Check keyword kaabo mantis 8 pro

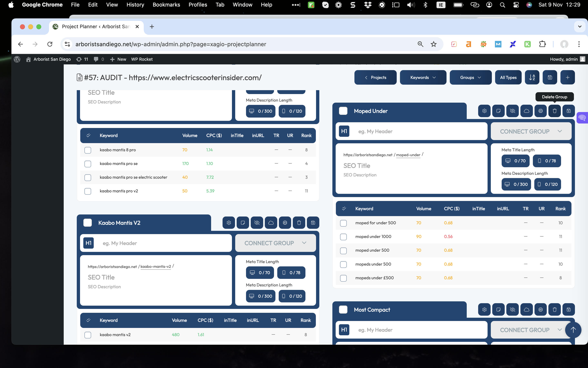(x=88, y=150)
